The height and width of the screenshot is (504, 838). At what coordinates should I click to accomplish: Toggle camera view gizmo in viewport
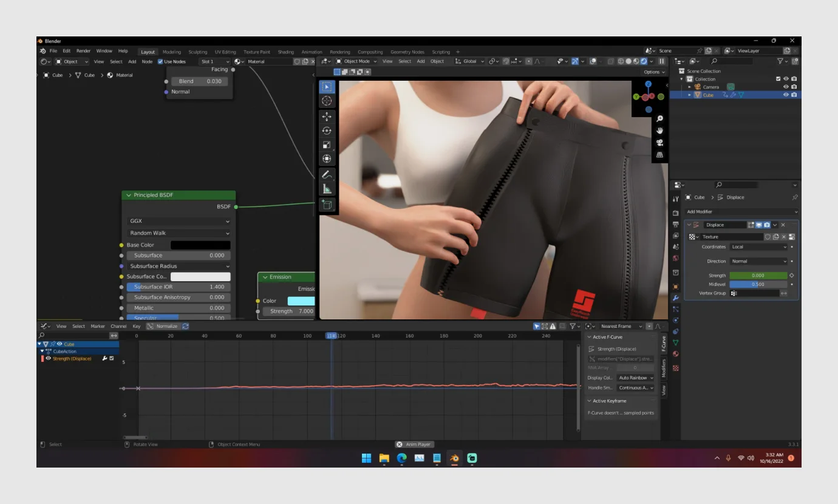[x=660, y=143]
